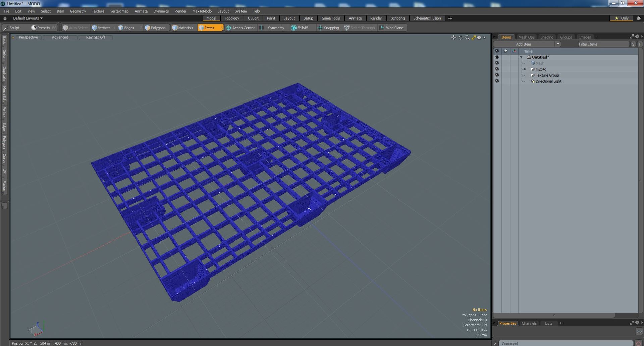Click the S filter button
Screen dimensions: 644x346
coord(633,44)
